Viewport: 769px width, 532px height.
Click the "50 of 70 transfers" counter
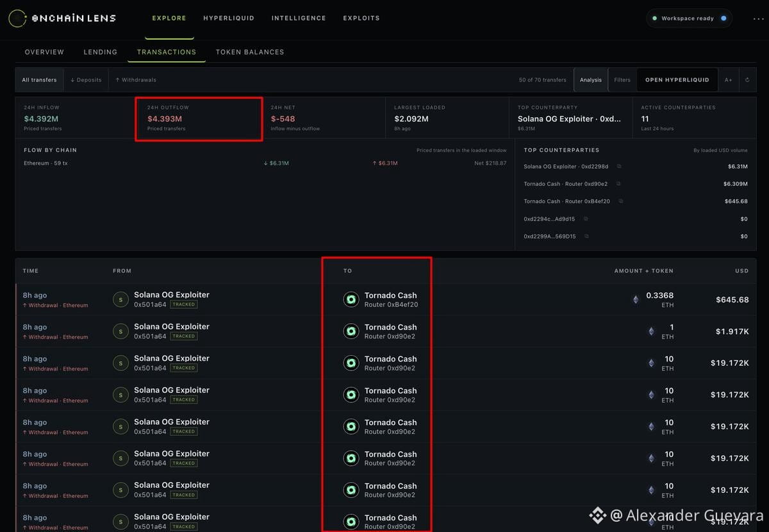pyautogui.click(x=543, y=80)
